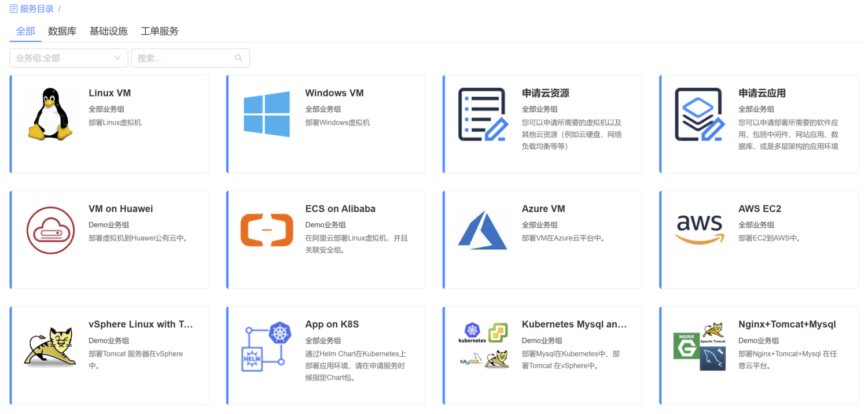Open the Azure VM title
The image size is (868, 414).
point(543,209)
